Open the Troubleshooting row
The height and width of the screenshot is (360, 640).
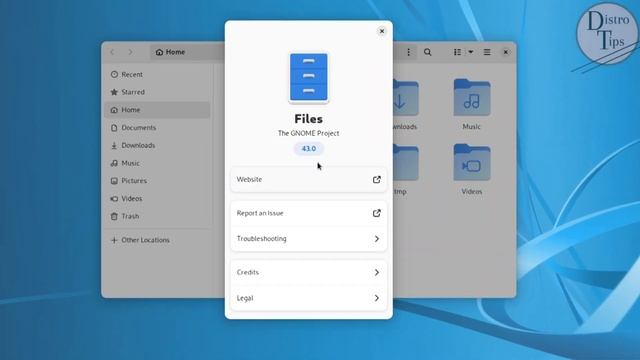pyautogui.click(x=309, y=238)
